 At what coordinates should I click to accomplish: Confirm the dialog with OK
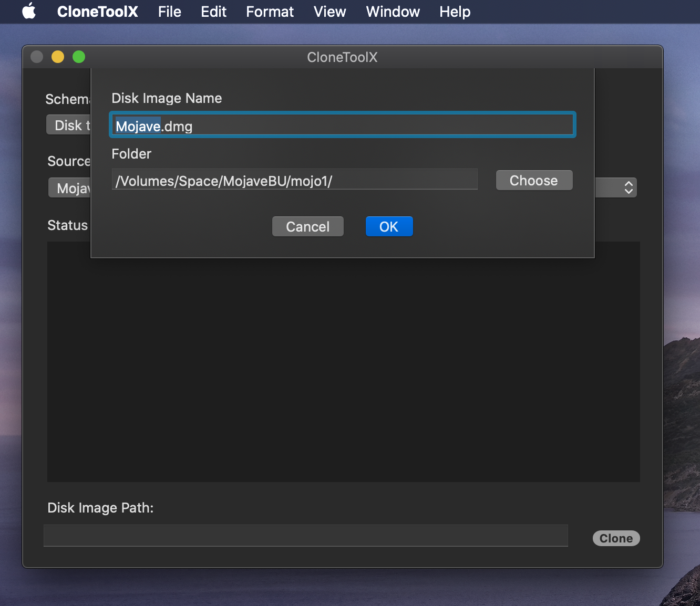389,226
